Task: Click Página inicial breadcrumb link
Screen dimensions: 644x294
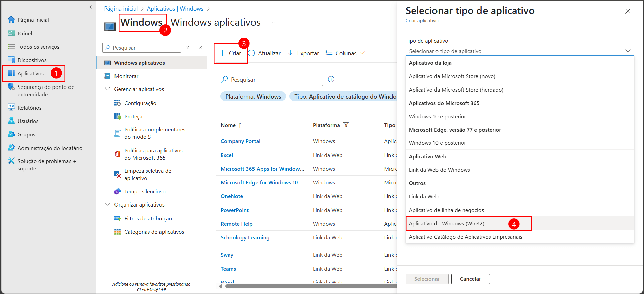Action: 121,9
